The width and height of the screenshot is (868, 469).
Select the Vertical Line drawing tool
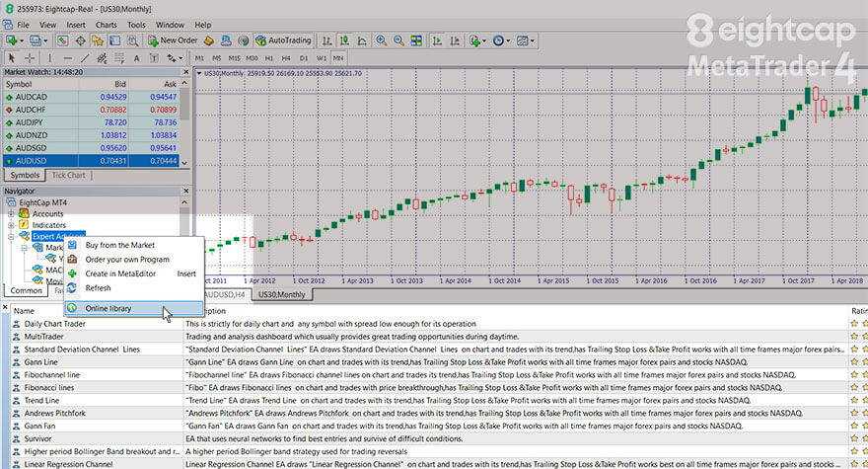[50, 57]
